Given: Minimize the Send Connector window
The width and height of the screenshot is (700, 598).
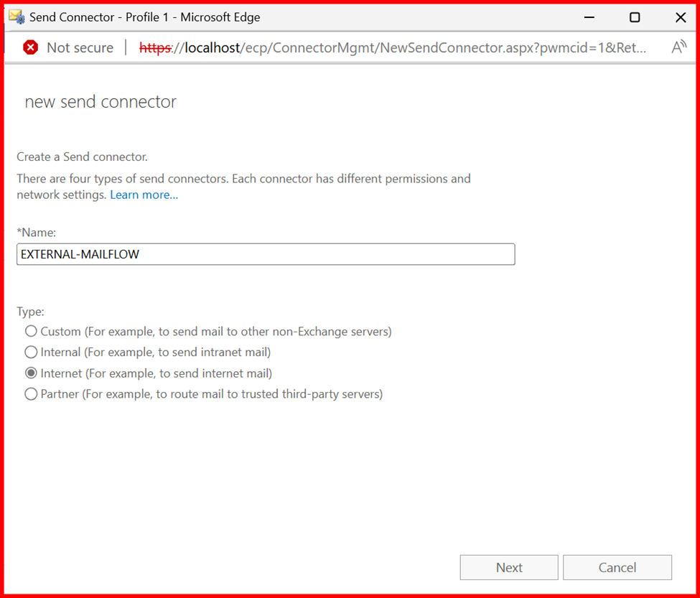Looking at the screenshot, I should coord(589,17).
